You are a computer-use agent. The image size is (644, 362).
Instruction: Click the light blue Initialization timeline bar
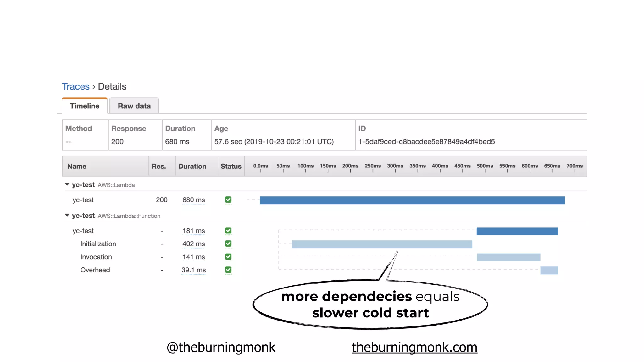[x=382, y=244]
